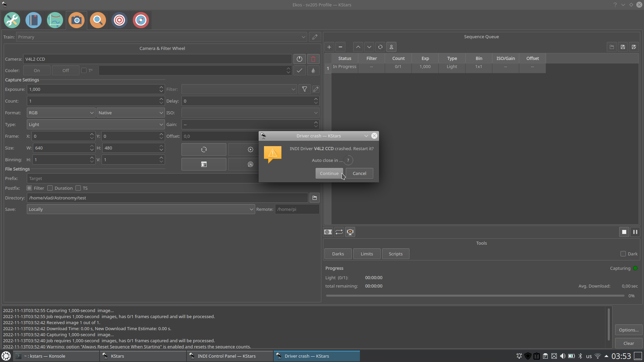Enable the Duration postfix checkbox
The width and height of the screenshot is (644, 362).
point(50,188)
